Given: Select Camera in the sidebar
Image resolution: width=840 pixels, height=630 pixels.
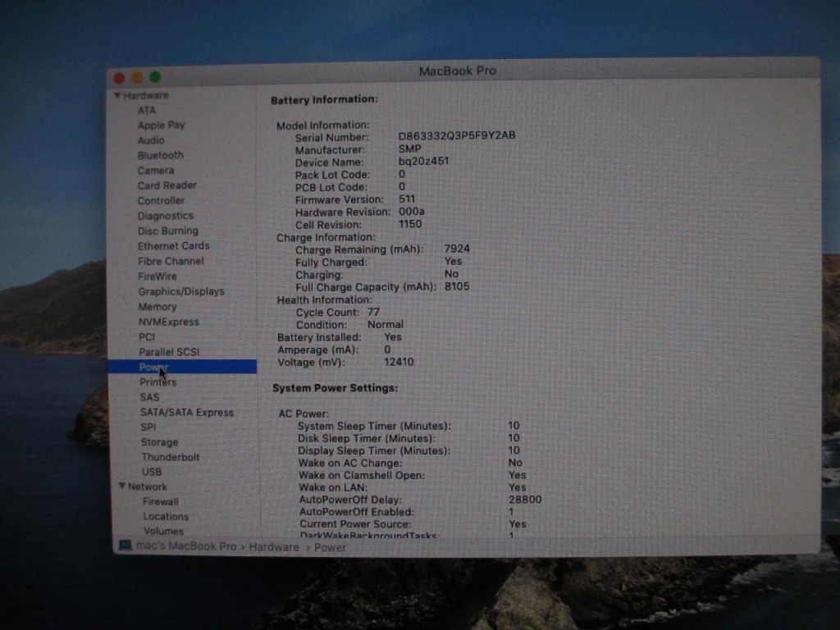Looking at the screenshot, I should pos(156,171).
